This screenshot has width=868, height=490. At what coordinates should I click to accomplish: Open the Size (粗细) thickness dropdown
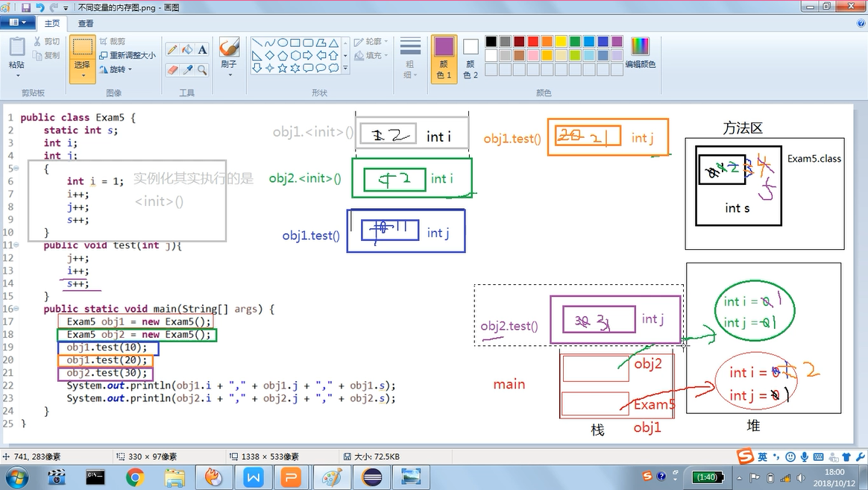(410, 58)
